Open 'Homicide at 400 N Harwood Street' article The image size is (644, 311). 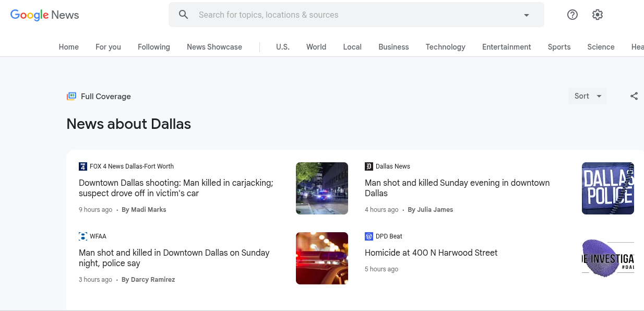[x=431, y=253]
